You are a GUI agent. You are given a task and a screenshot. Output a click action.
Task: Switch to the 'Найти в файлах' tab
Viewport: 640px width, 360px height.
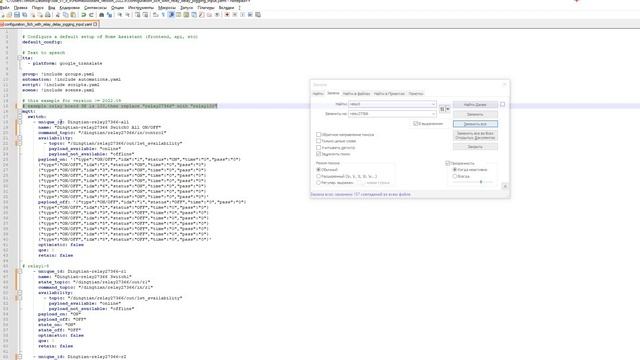click(x=356, y=93)
